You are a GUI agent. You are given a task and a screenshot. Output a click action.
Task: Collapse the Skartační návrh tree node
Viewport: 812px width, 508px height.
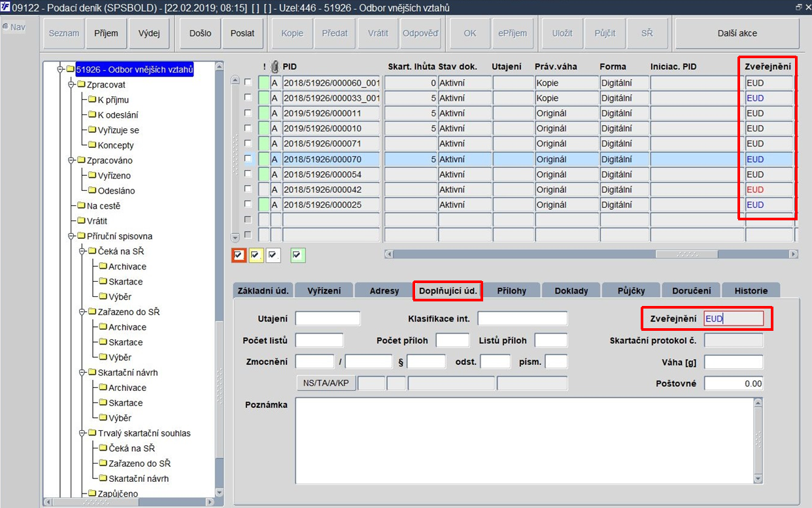(x=82, y=373)
